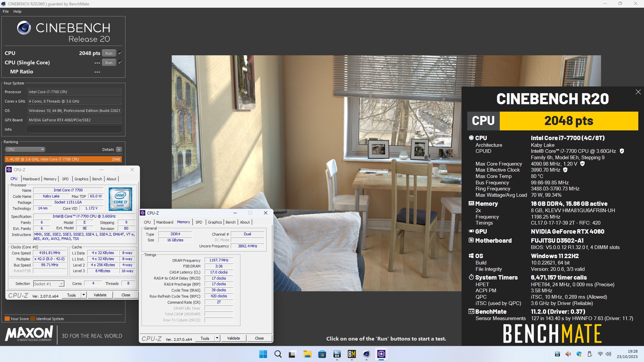This screenshot has width=644, height=362.
Task: Open SPD tab in left CPU-Z window
Action: [x=65, y=179]
